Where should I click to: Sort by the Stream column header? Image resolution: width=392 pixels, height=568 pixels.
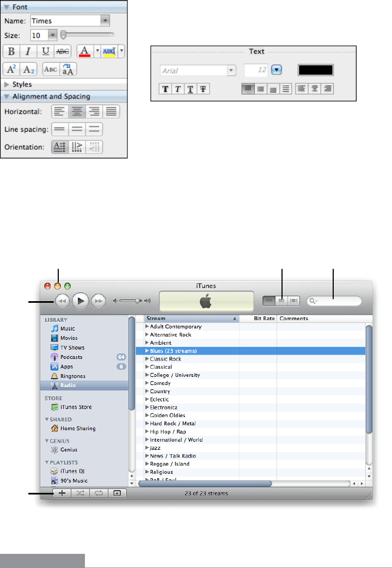pos(192,319)
